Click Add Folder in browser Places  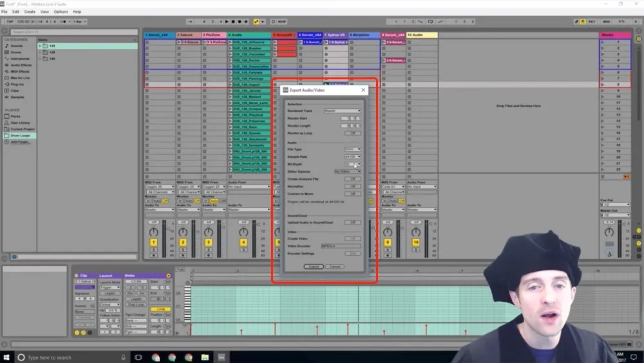point(19,142)
